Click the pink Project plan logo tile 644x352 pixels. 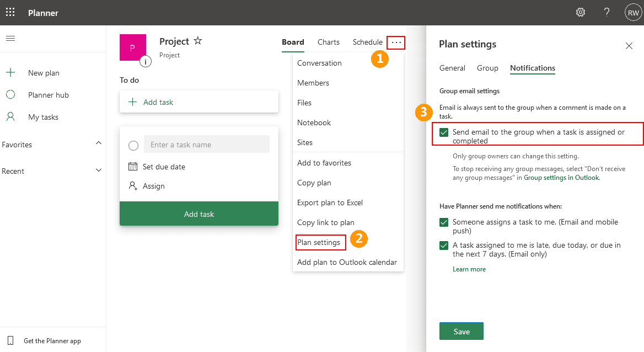[x=132, y=47]
